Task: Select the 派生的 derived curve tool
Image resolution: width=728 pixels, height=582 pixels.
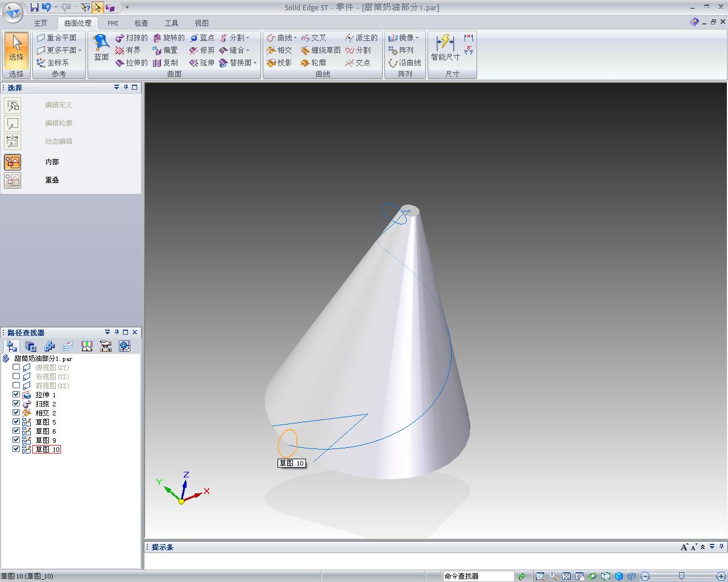Action: (361, 38)
